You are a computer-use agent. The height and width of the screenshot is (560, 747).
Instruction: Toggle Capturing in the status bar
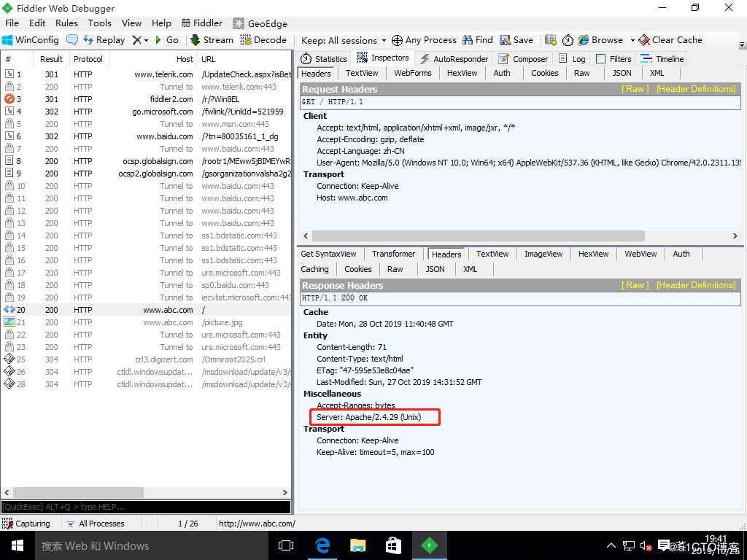coord(27,524)
